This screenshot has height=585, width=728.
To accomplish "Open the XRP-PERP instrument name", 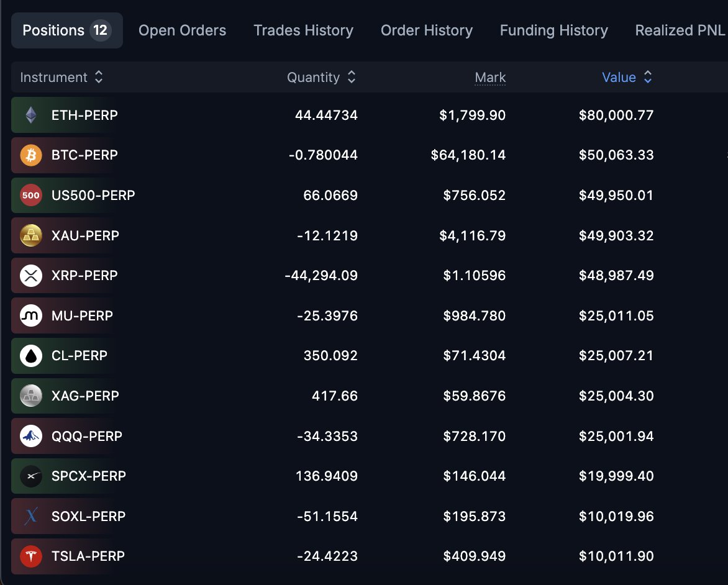I will 84,275.
